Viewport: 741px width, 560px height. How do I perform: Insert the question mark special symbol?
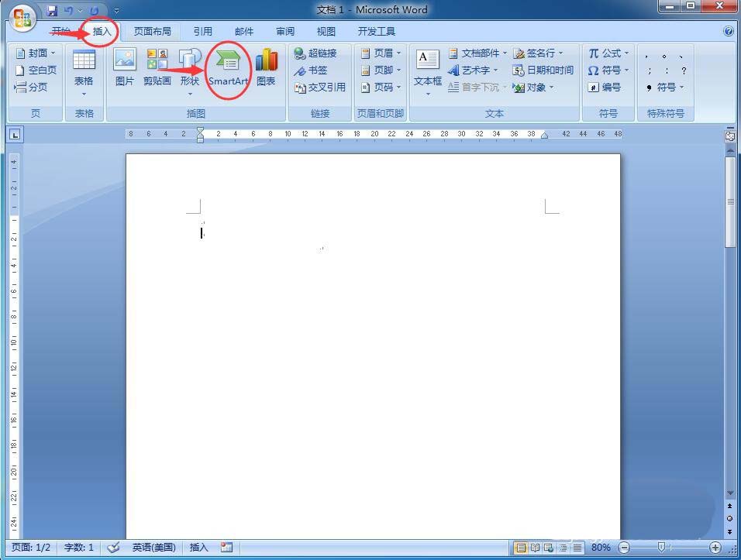pos(684,70)
